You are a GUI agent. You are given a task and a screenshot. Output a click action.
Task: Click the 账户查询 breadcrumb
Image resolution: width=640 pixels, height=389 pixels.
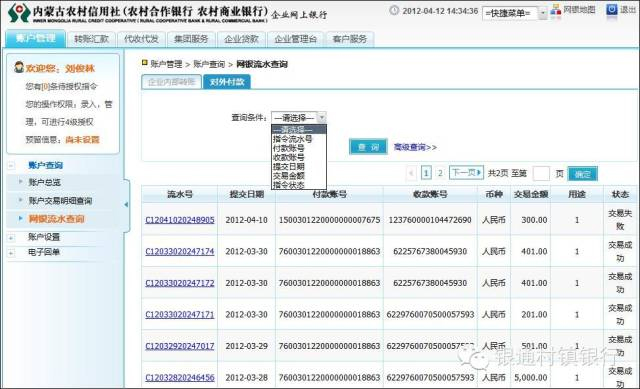pyautogui.click(x=209, y=64)
